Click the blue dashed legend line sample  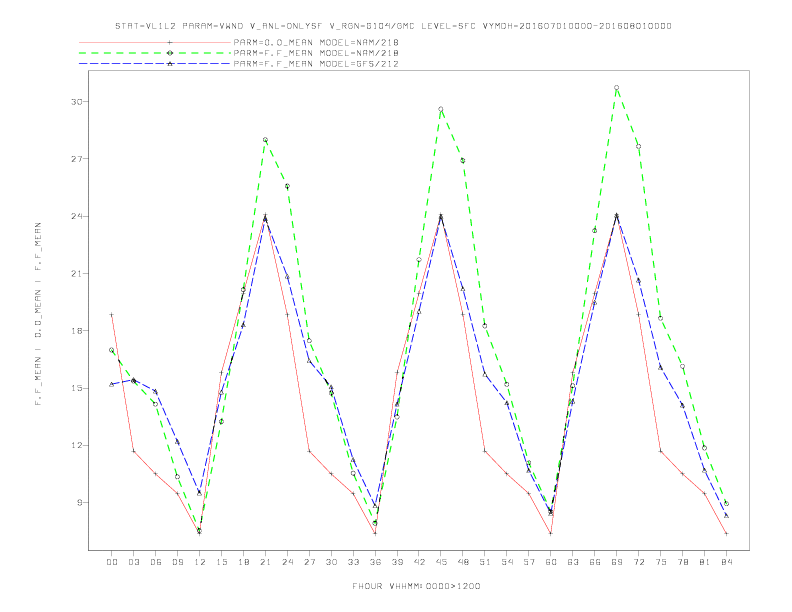155,64
